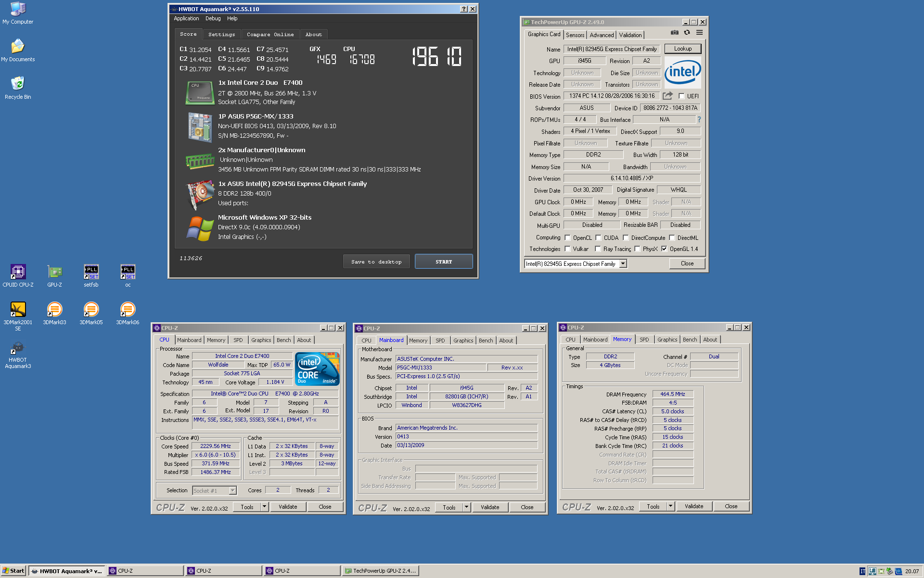Switch to Sensors tab in GPU-Z

[x=575, y=35]
